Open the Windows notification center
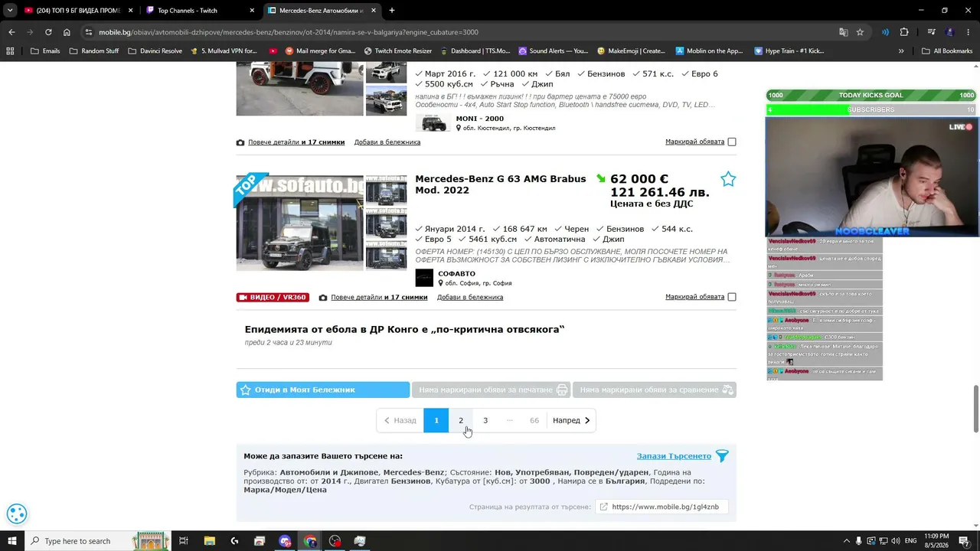Image resolution: width=980 pixels, height=551 pixels. point(964,541)
